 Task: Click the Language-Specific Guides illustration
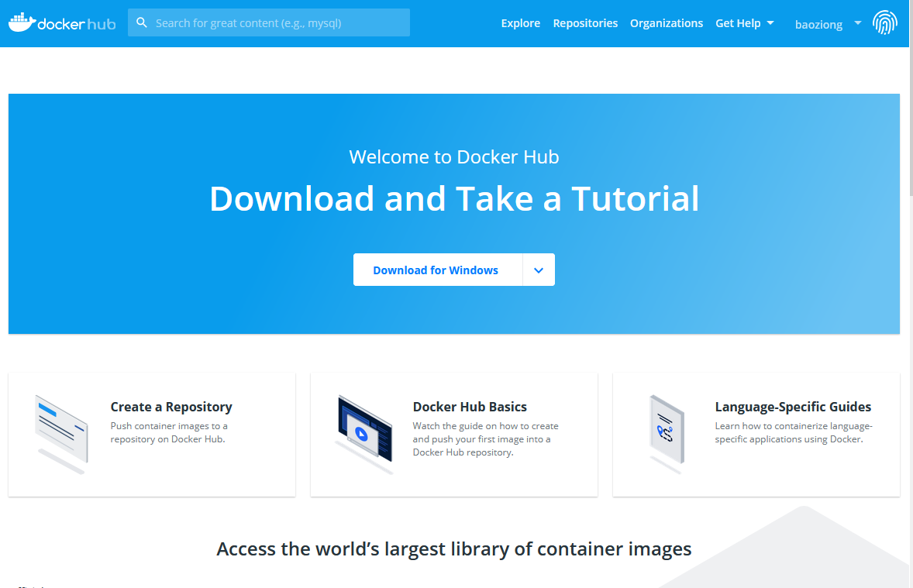(x=667, y=435)
